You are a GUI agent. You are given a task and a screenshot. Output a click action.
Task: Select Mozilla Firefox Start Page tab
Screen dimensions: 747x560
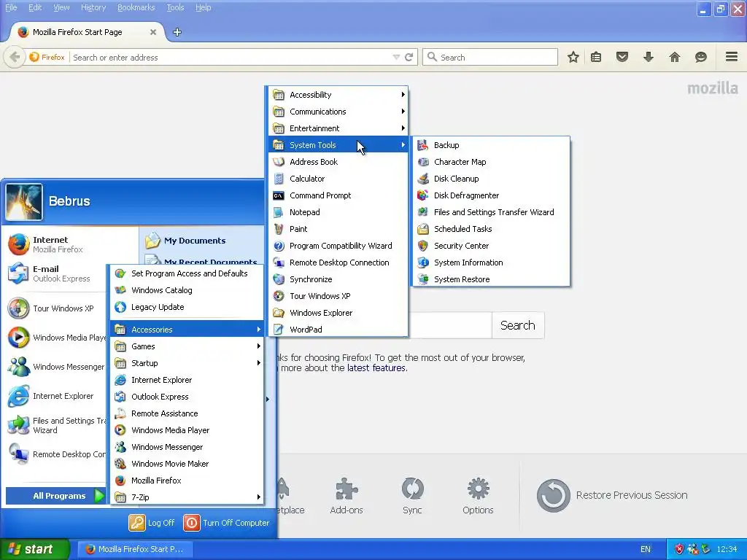(88, 32)
